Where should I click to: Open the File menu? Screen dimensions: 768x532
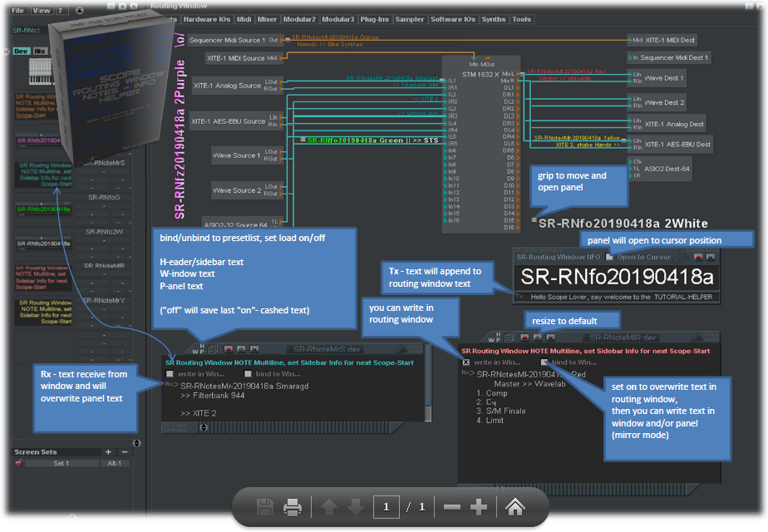click(17, 11)
